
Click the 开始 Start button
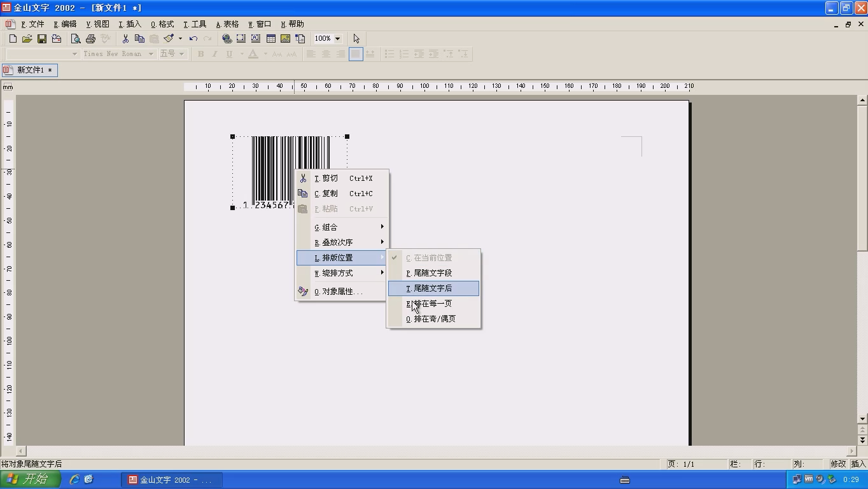pyautogui.click(x=30, y=479)
